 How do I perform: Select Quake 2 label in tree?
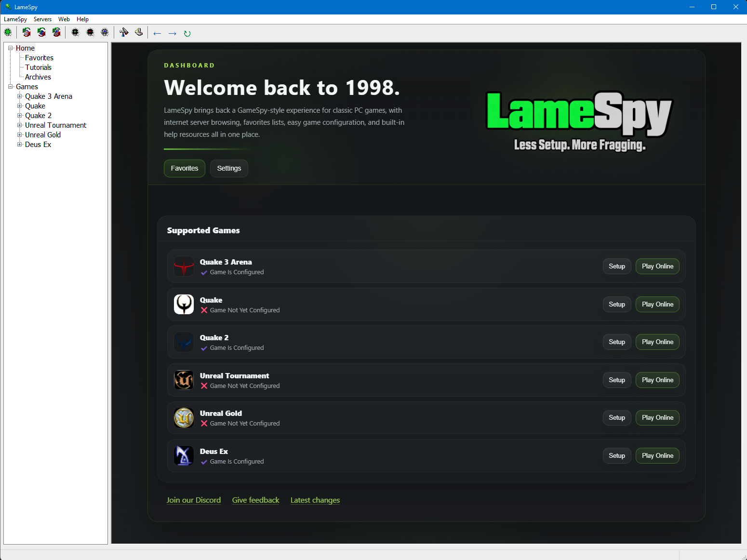point(38,116)
